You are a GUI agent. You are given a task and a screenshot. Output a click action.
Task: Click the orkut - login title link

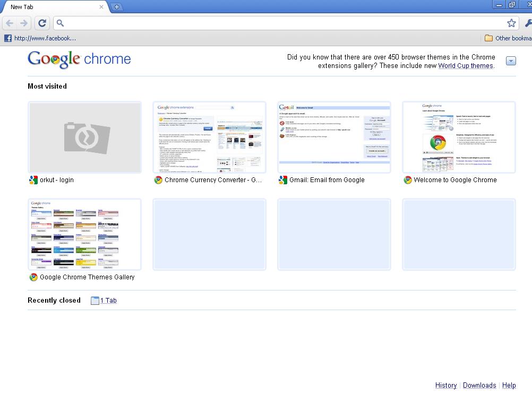57,180
